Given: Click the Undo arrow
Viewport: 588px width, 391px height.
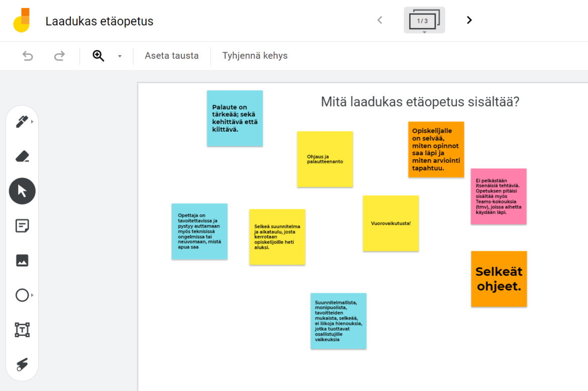Looking at the screenshot, I should coord(28,56).
